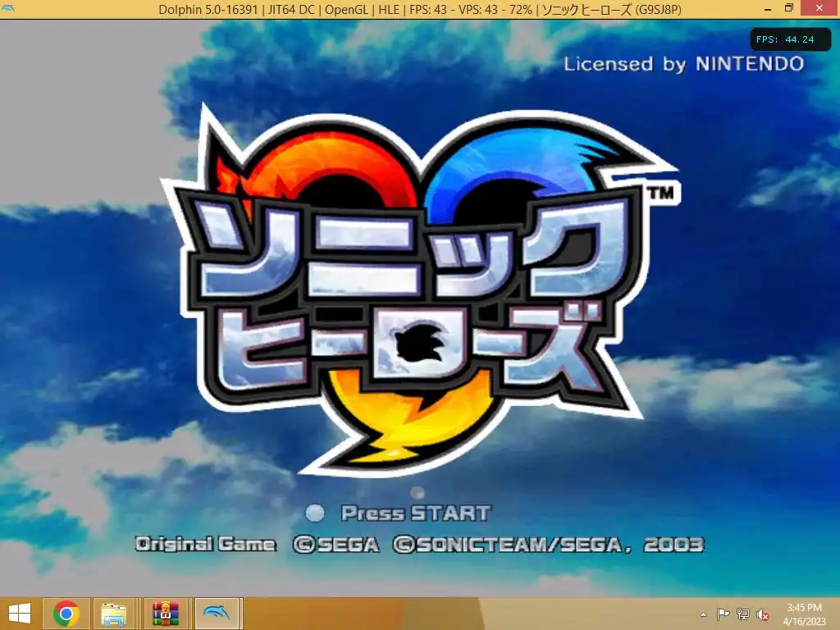Click the Original Game copyright text
Screen dimensions: 840x630
205,545
